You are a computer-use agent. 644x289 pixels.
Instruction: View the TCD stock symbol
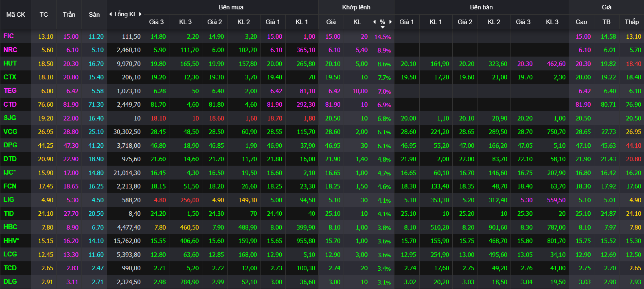pos(10,268)
